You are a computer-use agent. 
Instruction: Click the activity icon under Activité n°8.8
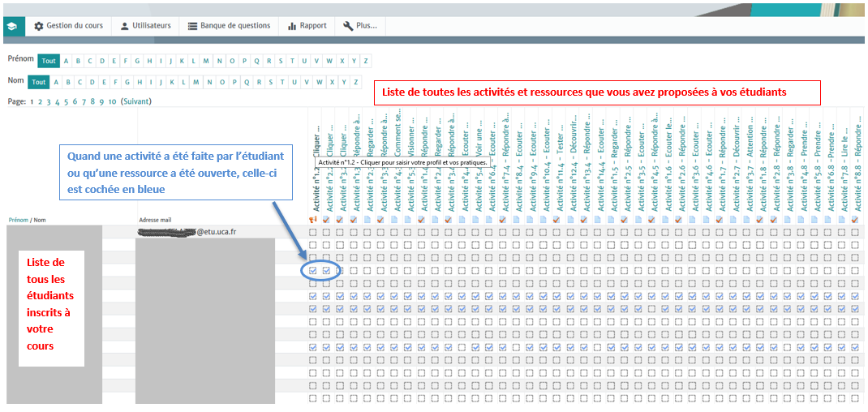(855, 220)
